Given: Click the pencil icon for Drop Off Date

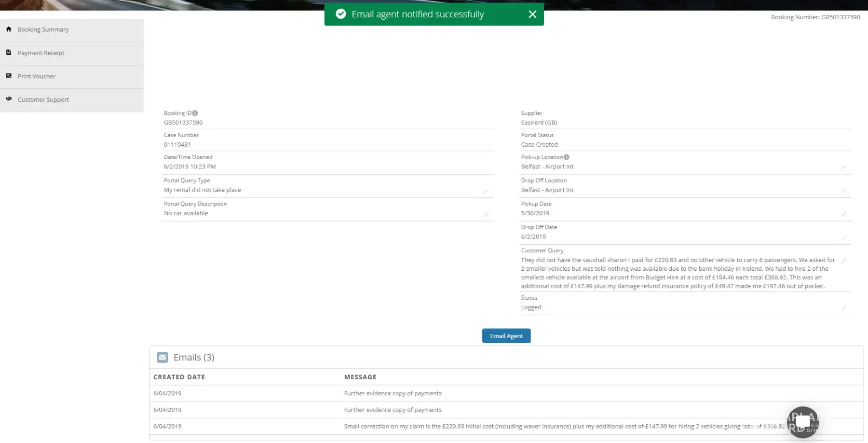Looking at the screenshot, I should pyautogui.click(x=843, y=237).
